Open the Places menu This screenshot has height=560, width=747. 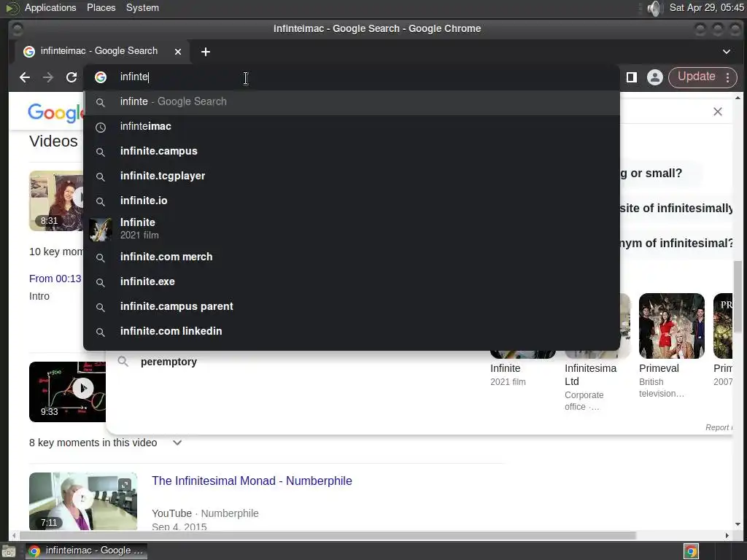(x=101, y=7)
